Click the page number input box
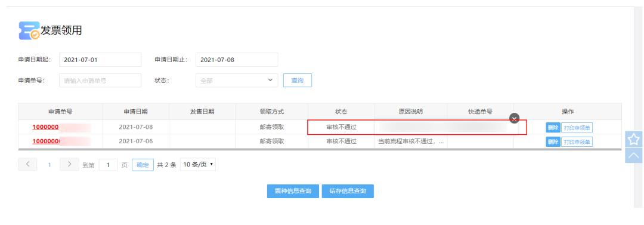This screenshot has height=225, width=644. point(109,165)
